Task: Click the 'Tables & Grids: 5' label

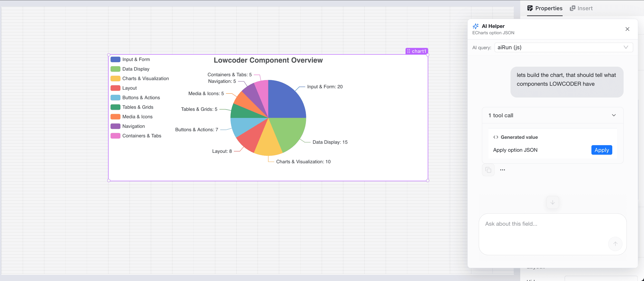Action: [x=199, y=109]
